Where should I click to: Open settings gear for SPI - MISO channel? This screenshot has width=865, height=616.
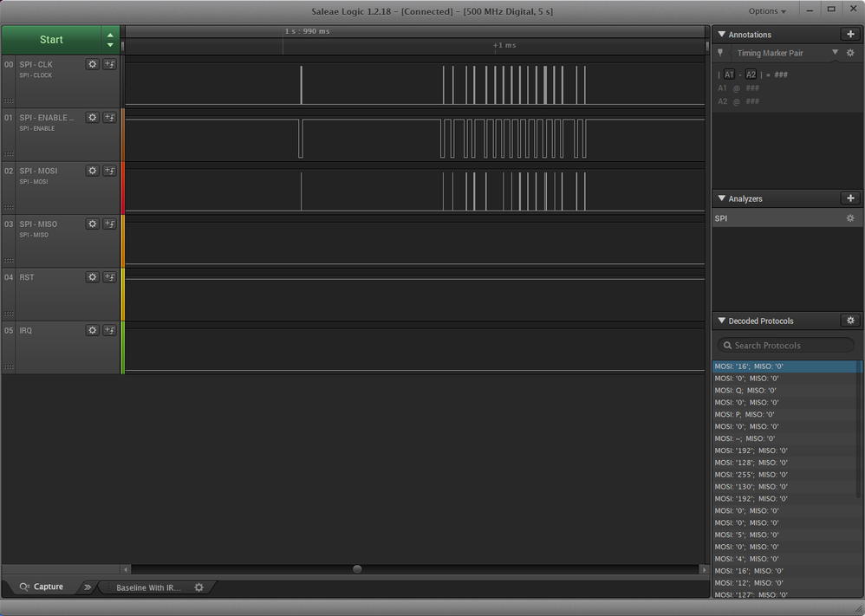click(x=92, y=224)
